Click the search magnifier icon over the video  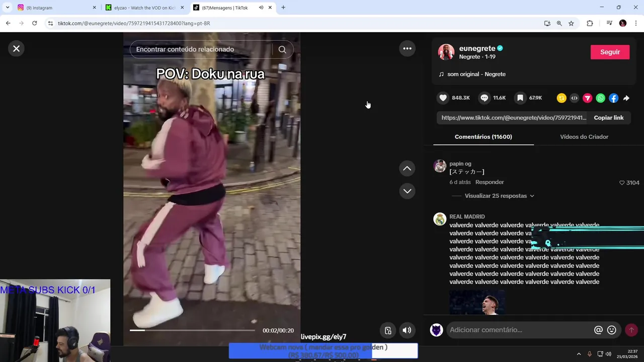(282, 49)
